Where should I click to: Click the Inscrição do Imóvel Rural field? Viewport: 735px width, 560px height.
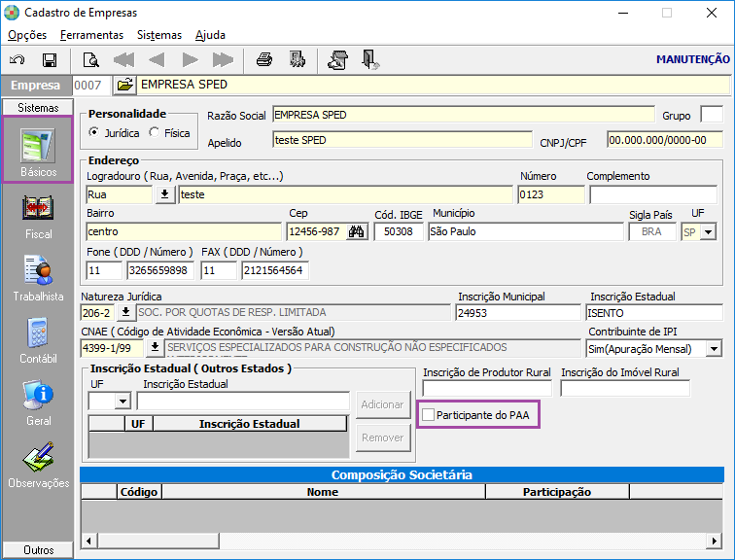click(x=625, y=389)
